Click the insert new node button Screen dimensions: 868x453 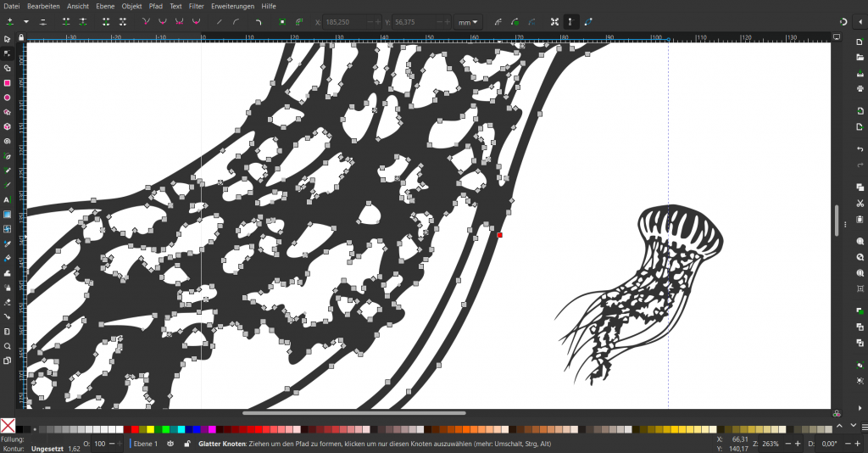pos(9,21)
